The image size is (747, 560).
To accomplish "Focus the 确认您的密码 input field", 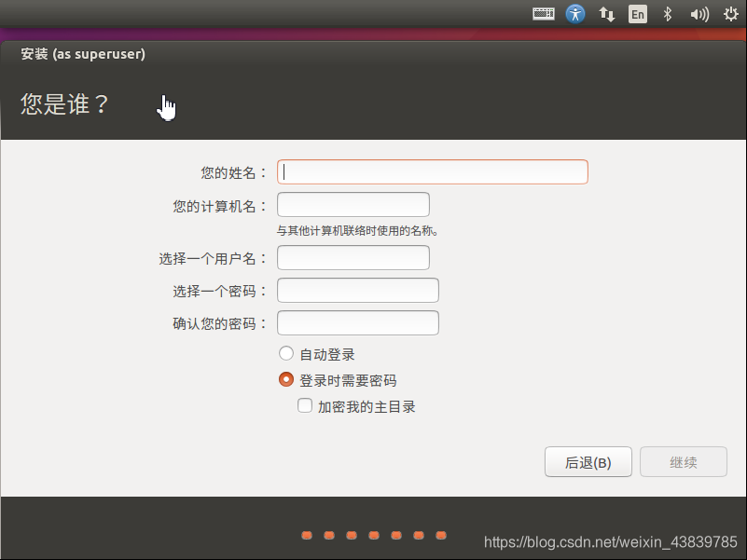I will click(358, 322).
